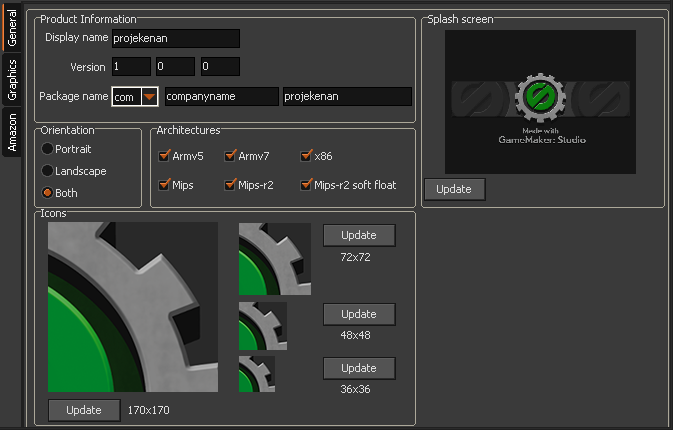
Task: Switch to the General tab
Action: click(11, 27)
